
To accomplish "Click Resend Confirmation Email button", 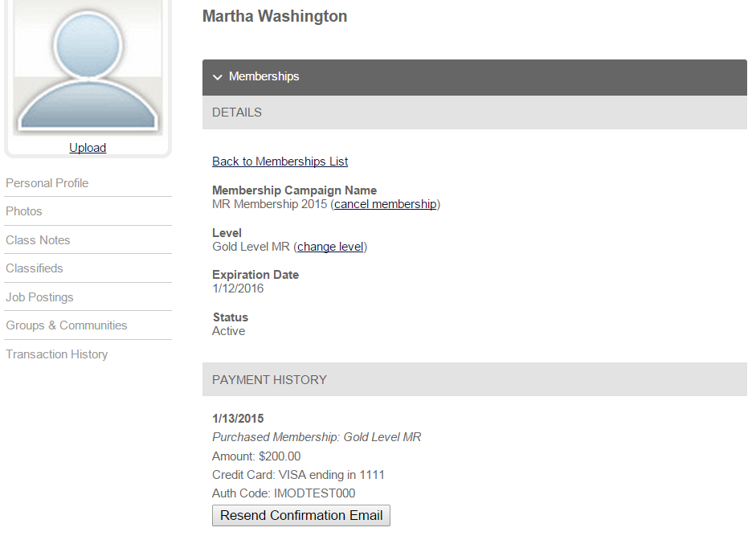I will (301, 516).
